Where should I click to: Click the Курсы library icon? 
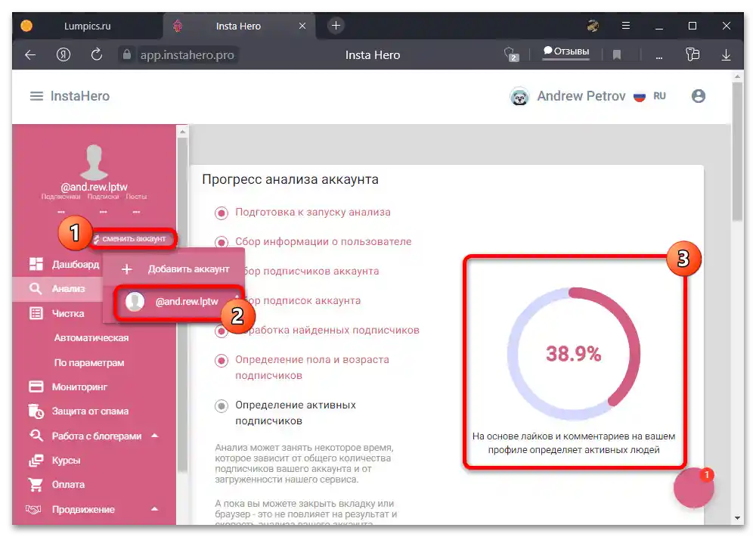coord(36,461)
